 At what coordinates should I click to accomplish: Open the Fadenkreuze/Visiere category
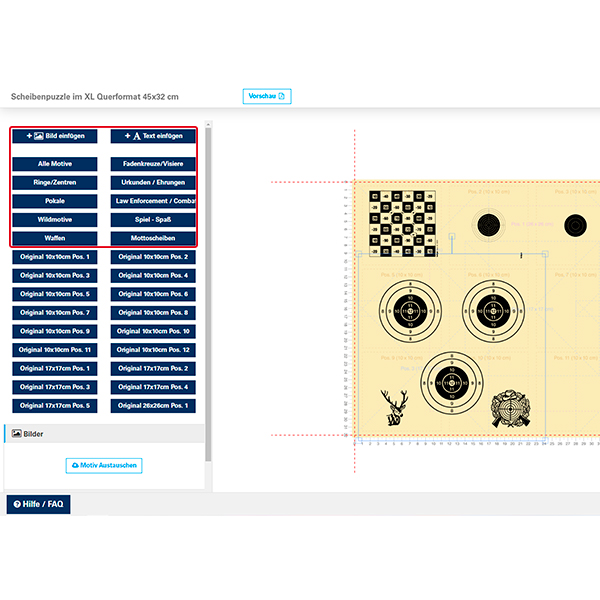[153, 163]
